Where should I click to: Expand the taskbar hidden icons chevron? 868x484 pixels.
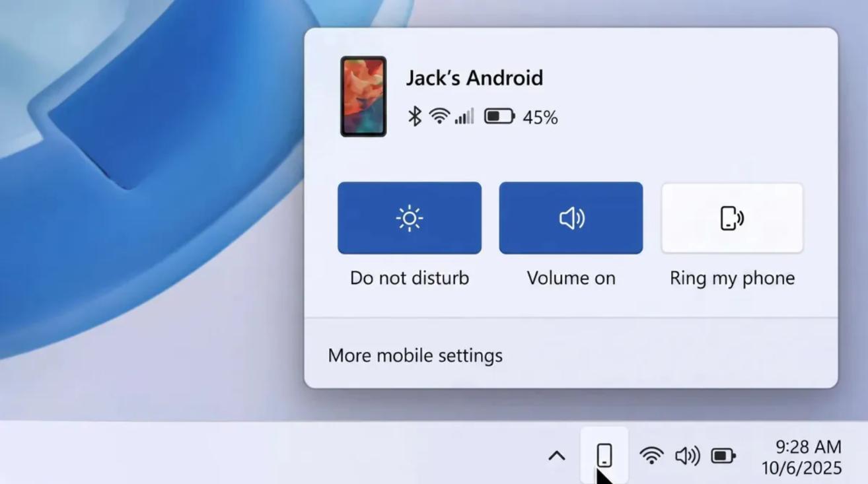tap(557, 456)
